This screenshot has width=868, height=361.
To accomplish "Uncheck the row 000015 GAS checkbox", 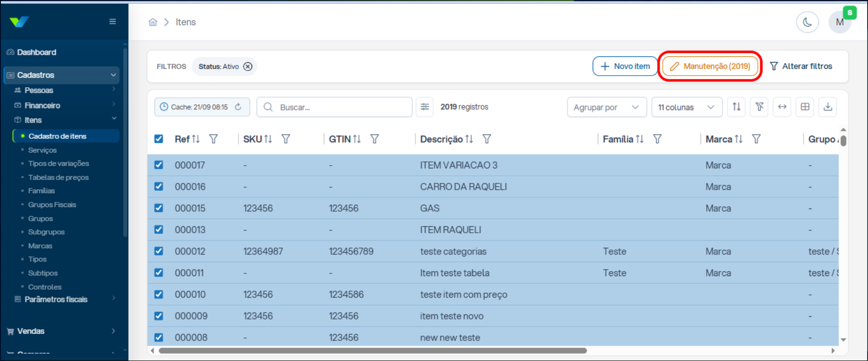I will tap(159, 208).
